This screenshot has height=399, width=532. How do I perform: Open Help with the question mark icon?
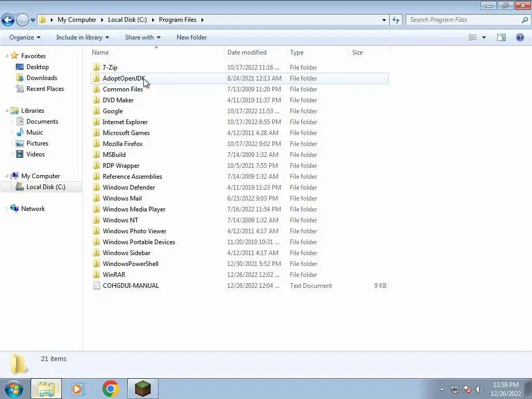coord(520,37)
